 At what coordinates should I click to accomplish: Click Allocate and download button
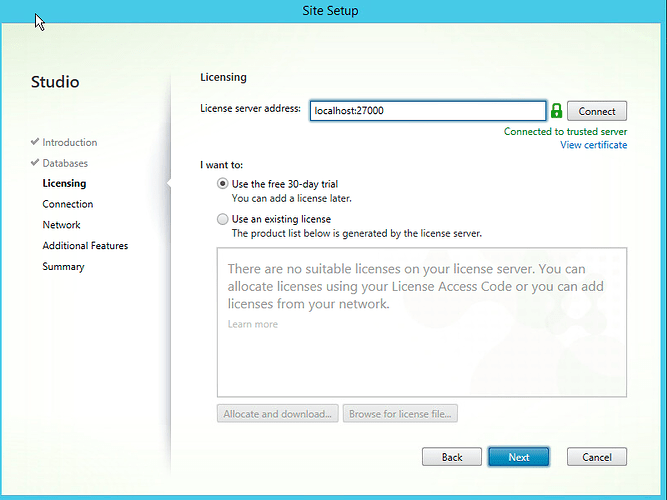pos(278,414)
